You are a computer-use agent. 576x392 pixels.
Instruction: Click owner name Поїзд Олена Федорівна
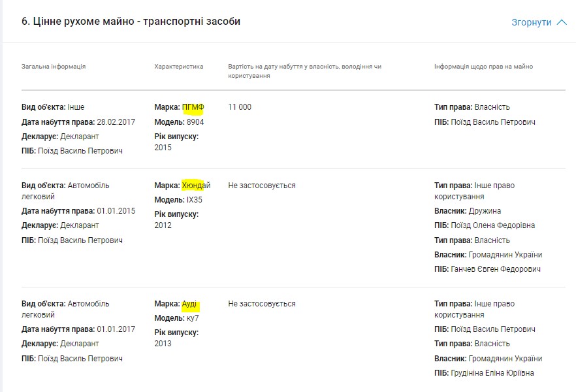[492, 225]
